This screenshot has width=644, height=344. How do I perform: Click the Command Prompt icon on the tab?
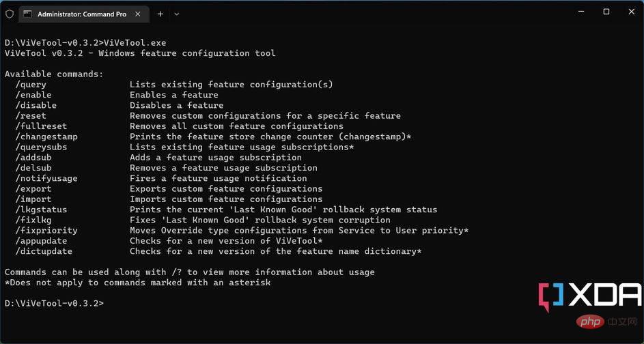click(x=27, y=14)
